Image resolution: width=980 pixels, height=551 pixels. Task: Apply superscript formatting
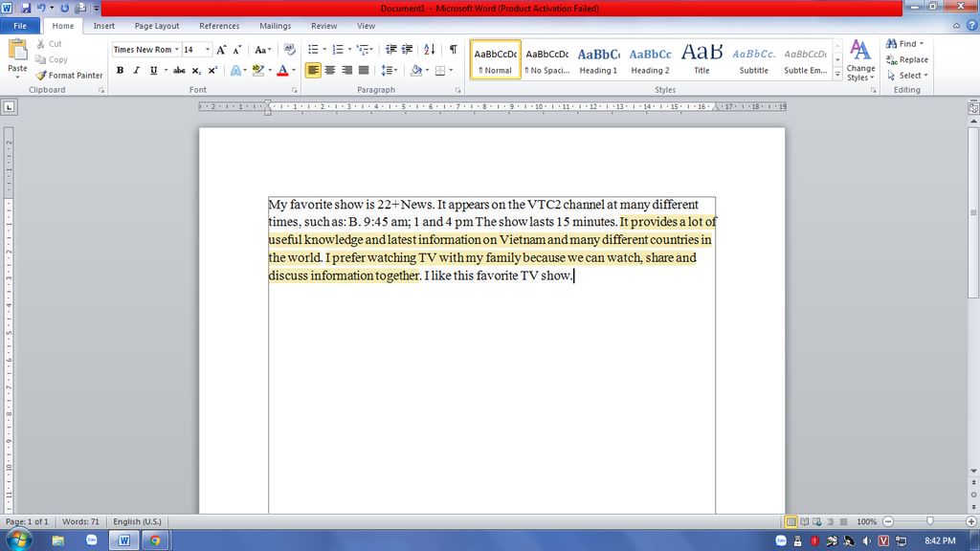tap(212, 71)
